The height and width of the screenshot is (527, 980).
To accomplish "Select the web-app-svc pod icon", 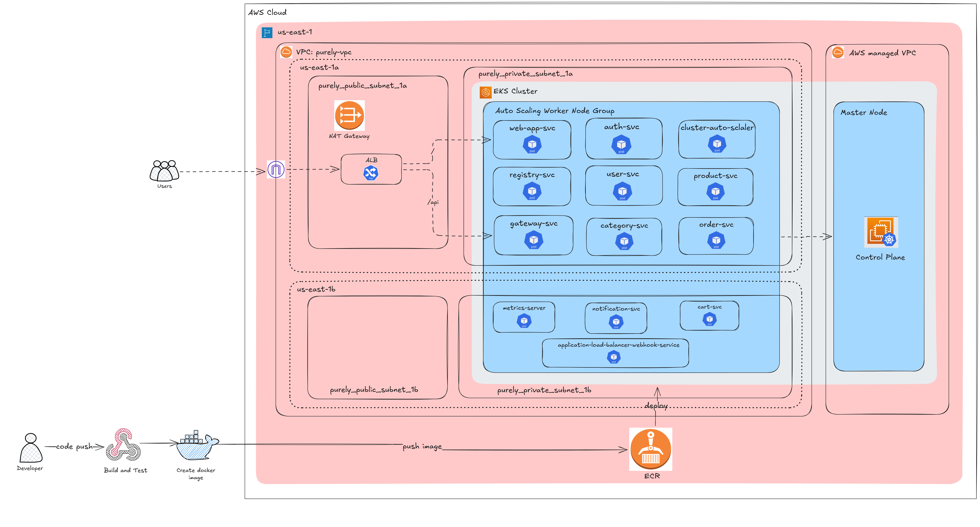I will 532,145.
